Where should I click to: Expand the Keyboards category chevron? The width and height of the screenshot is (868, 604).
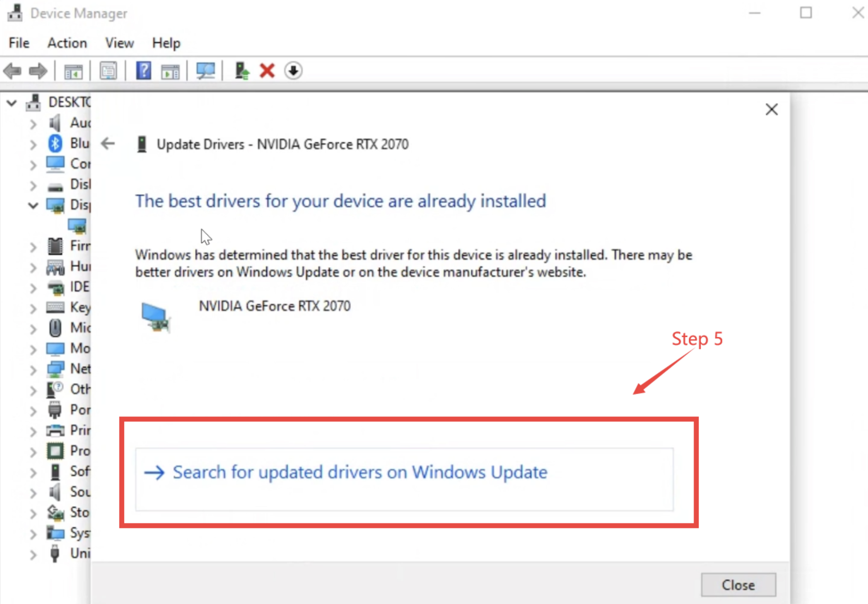tap(33, 308)
